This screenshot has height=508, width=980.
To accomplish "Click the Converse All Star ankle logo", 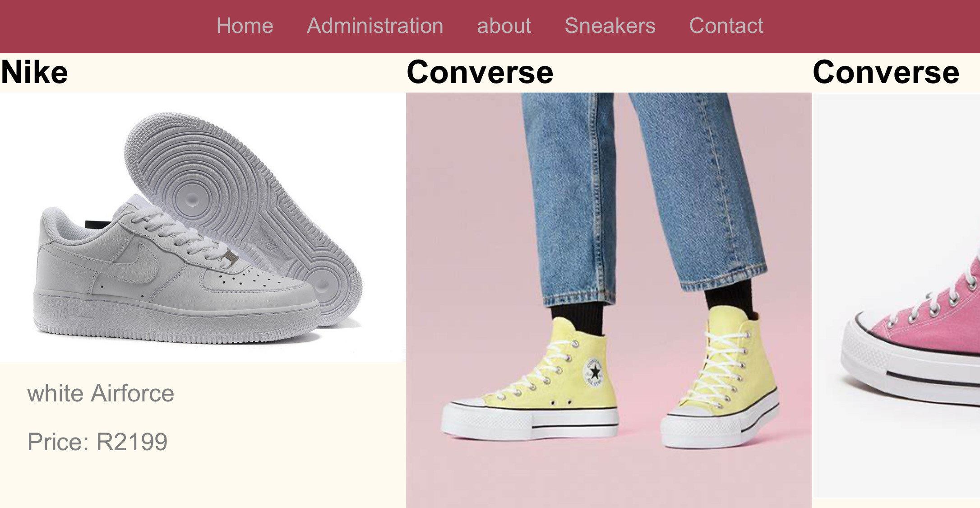I will tap(594, 373).
